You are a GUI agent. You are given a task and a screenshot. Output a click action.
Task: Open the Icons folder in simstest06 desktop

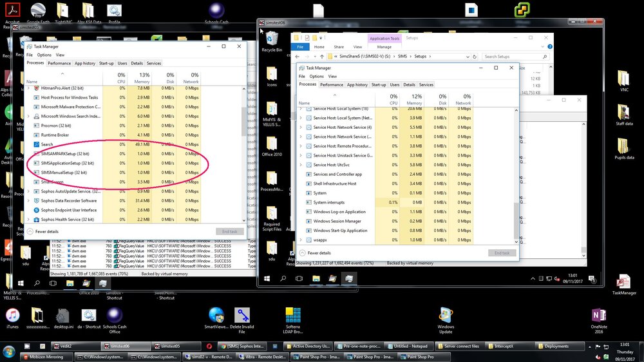[x=272, y=77]
